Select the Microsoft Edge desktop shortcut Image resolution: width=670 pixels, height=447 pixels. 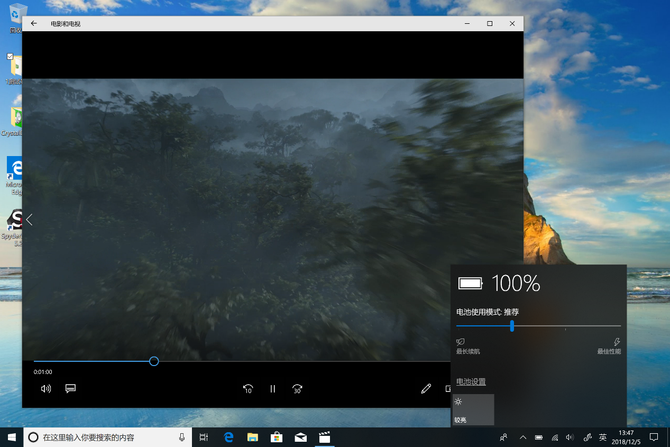point(14,175)
